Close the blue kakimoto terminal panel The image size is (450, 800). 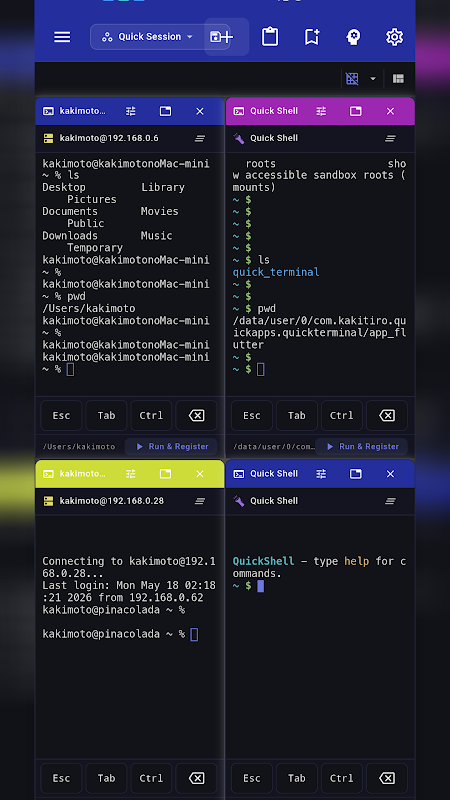pos(200,111)
